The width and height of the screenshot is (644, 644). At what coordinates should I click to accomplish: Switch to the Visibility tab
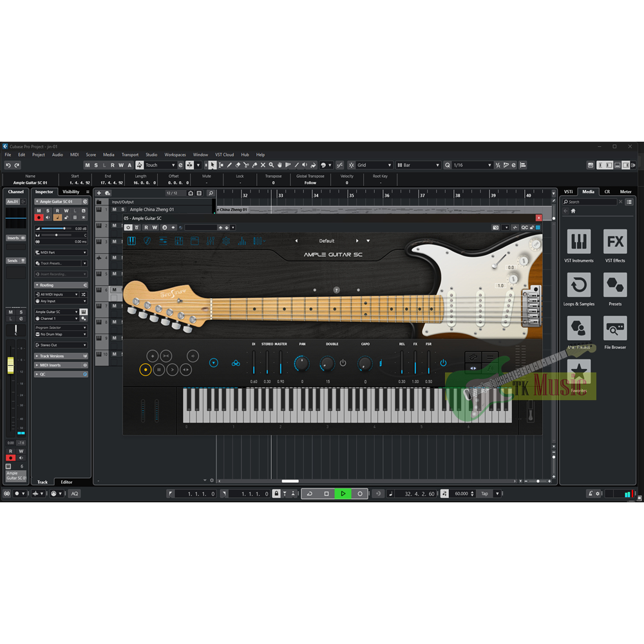71,192
